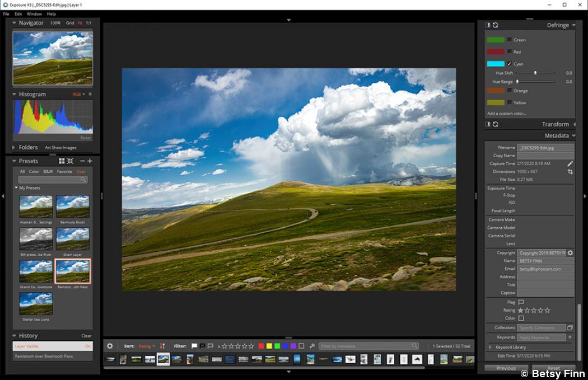This screenshot has height=380, width=588.
Task: Set flag icon in Metadata panel
Action: [521, 302]
